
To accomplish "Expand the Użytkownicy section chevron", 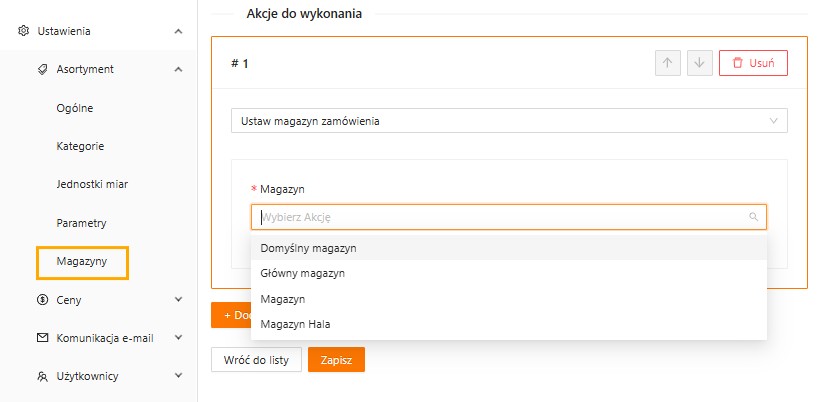I will (x=178, y=376).
